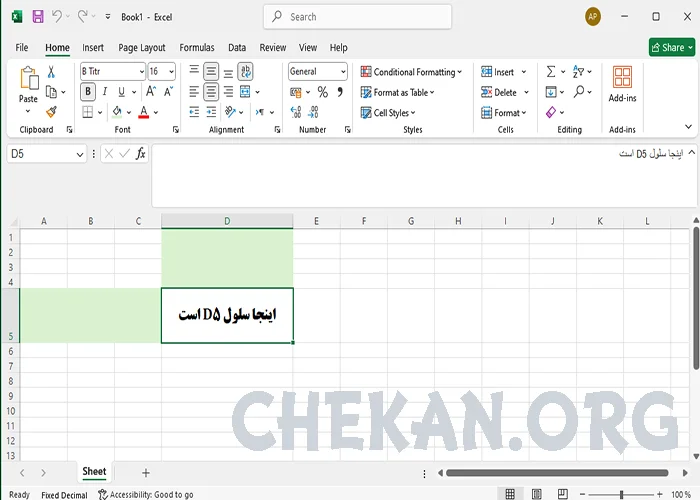Screen dimensions: 700x500
Task: Adjust the zoom slider handle
Action: coord(621,494)
